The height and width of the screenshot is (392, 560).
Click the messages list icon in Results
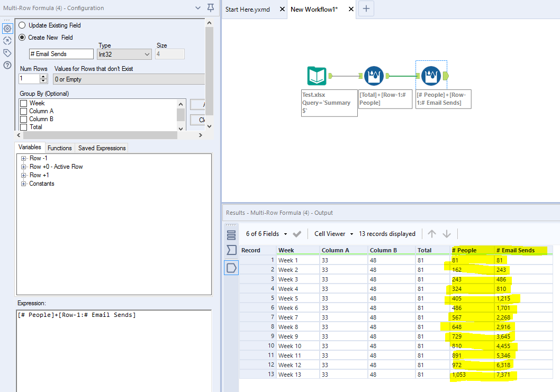tap(231, 235)
